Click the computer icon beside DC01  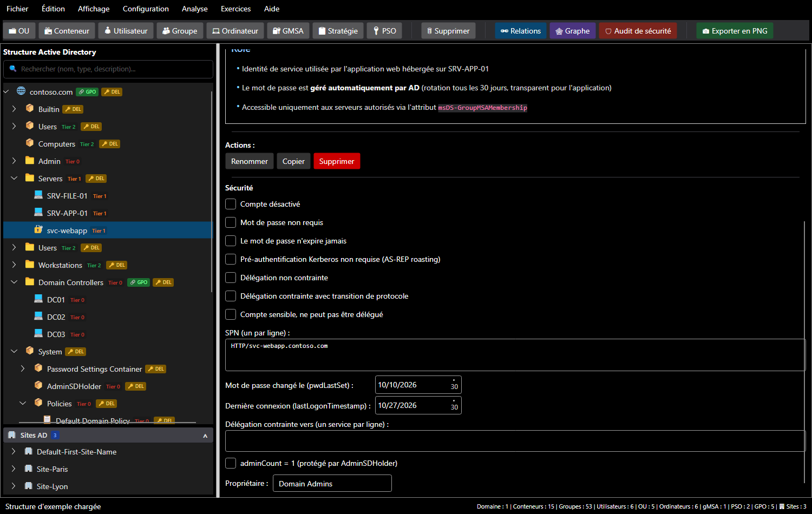[38, 299]
